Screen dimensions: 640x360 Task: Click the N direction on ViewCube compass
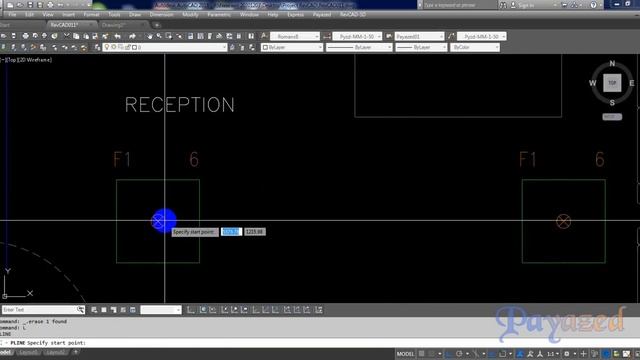pyautogui.click(x=612, y=63)
